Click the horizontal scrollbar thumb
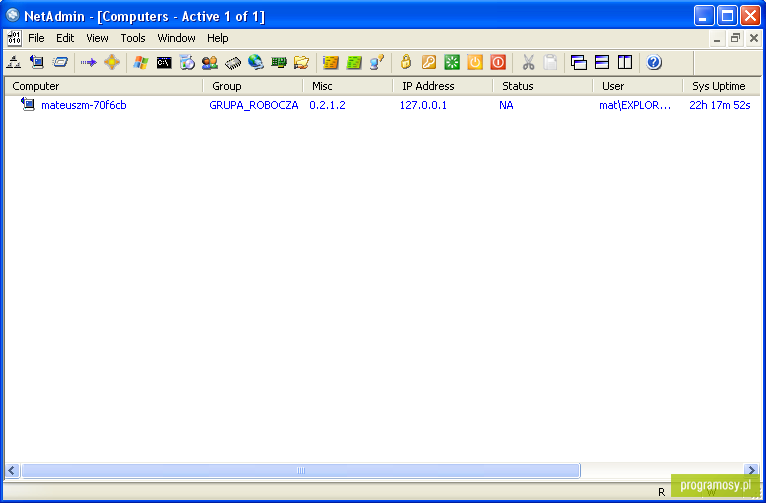 point(300,470)
